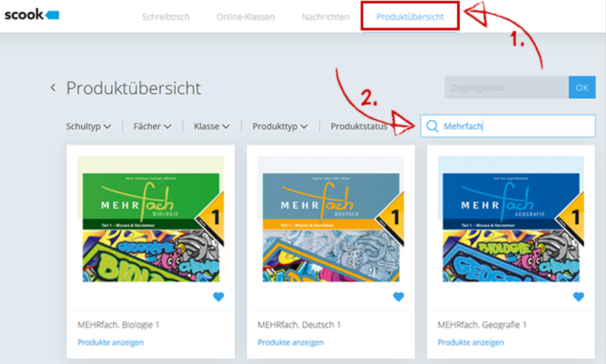Click Produkte anzeigen under Geografie 1
The width and height of the screenshot is (606, 364).
click(x=471, y=342)
